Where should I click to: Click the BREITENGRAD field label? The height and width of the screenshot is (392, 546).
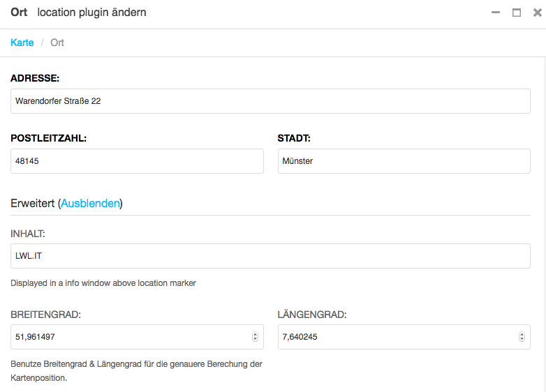[x=45, y=315]
